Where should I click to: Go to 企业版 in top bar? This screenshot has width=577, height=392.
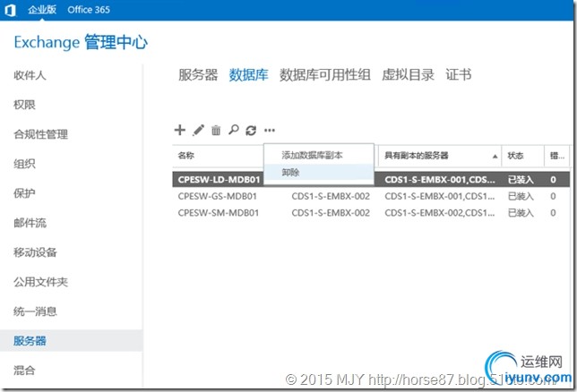[42, 10]
